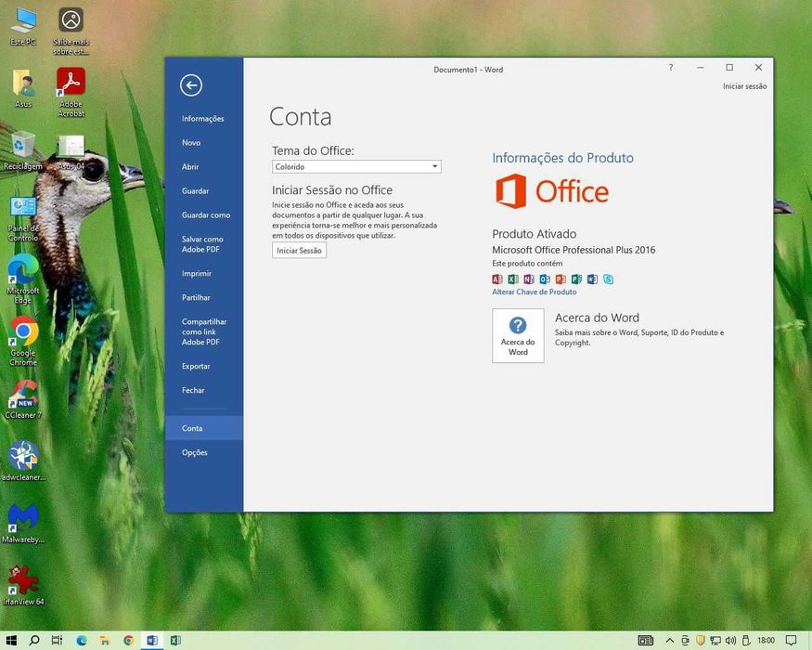812x650 pixels.
Task: Click the USB safely remove tray icon
Action: [746, 641]
